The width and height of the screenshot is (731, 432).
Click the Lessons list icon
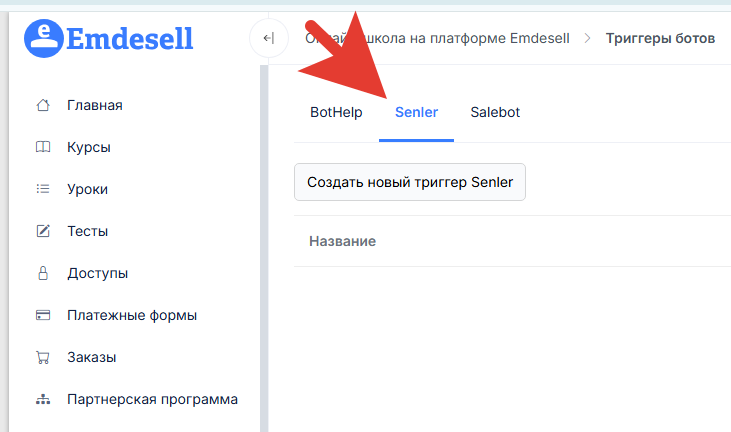[x=42, y=189]
